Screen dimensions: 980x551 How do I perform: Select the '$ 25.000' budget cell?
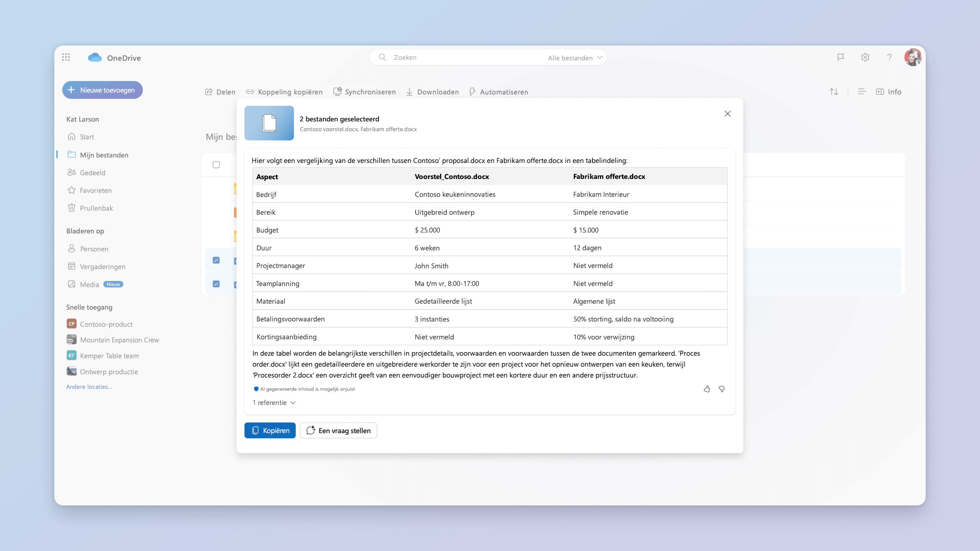tap(427, 230)
